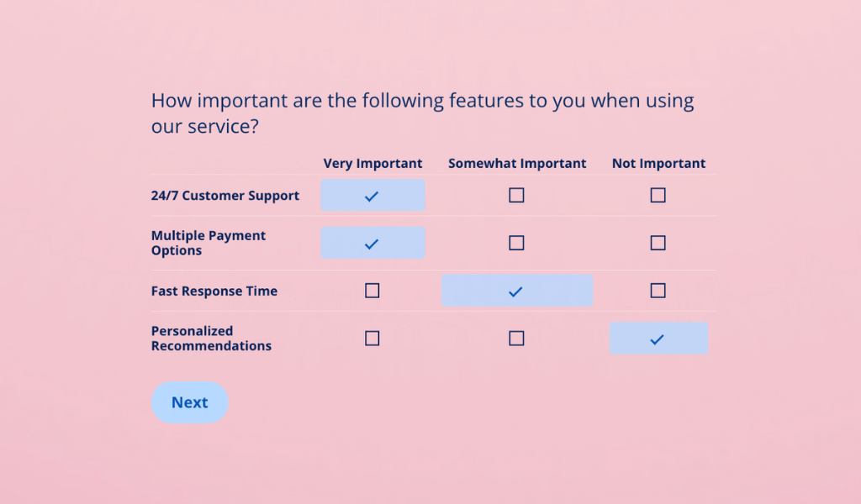Image resolution: width=861 pixels, height=504 pixels.
Task: Click the 24/7 Customer Support row label
Action: (x=225, y=196)
